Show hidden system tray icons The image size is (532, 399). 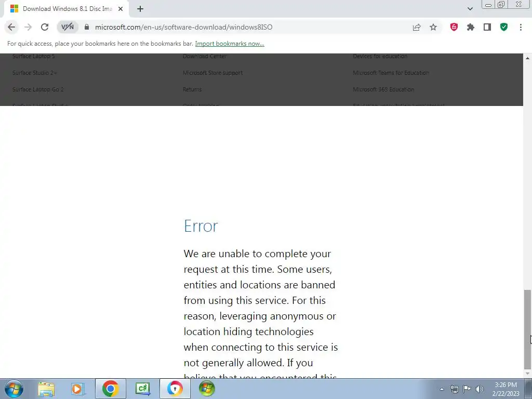click(x=442, y=389)
